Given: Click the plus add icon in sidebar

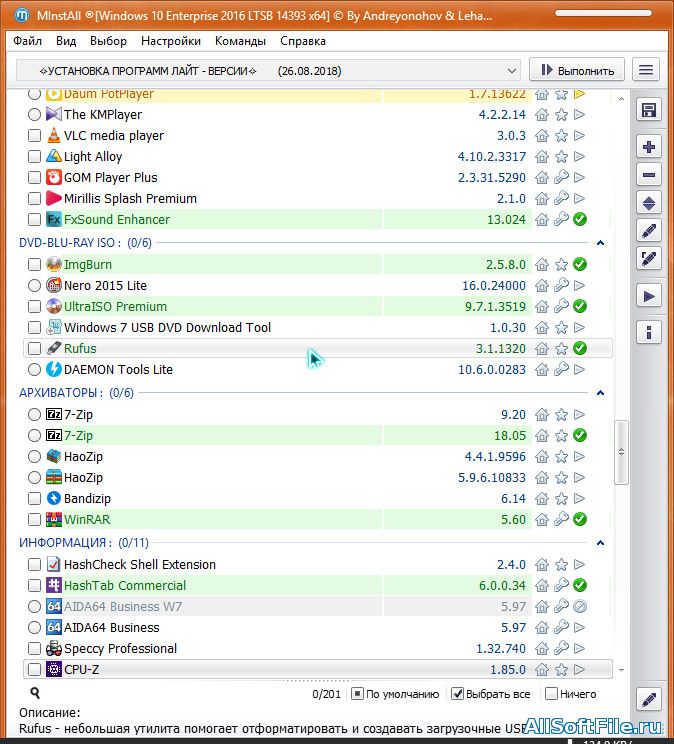Looking at the screenshot, I should [x=648, y=147].
